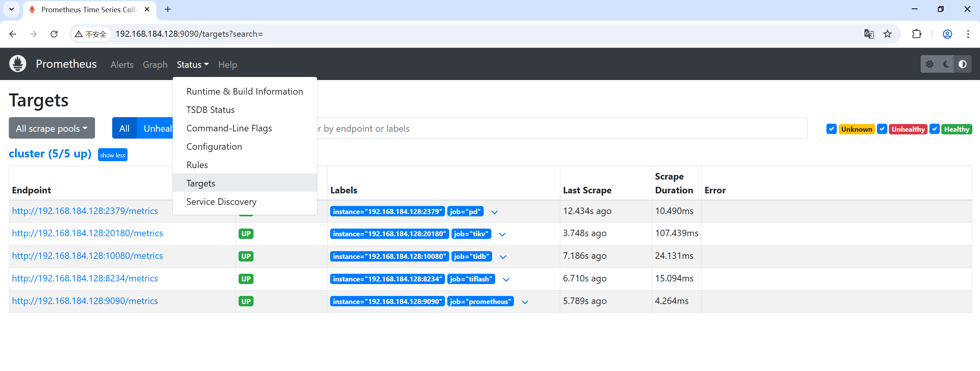This screenshot has width=980, height=371.
Task: Open TSDB Status menu entry
Action: [x=245, y=110]
